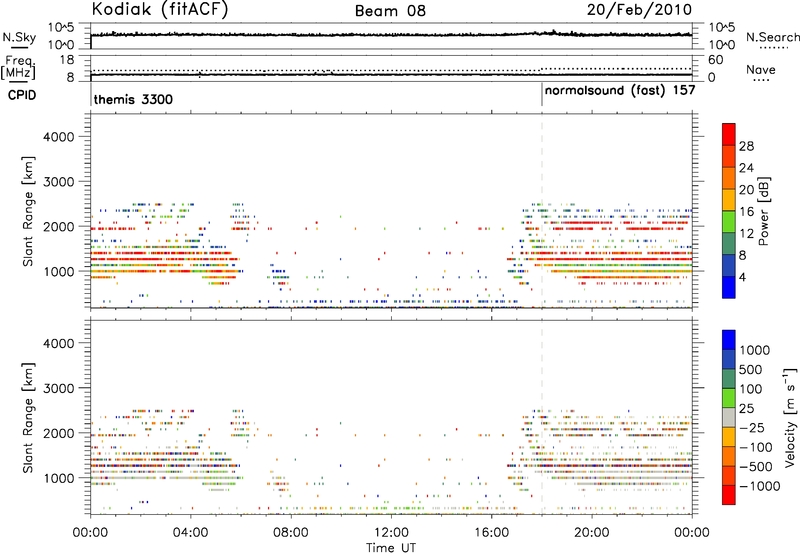The image size is (800, 554).
Task: Click 'Slant Range [km]' label of power panel
Action: click(x=28, y=211)
